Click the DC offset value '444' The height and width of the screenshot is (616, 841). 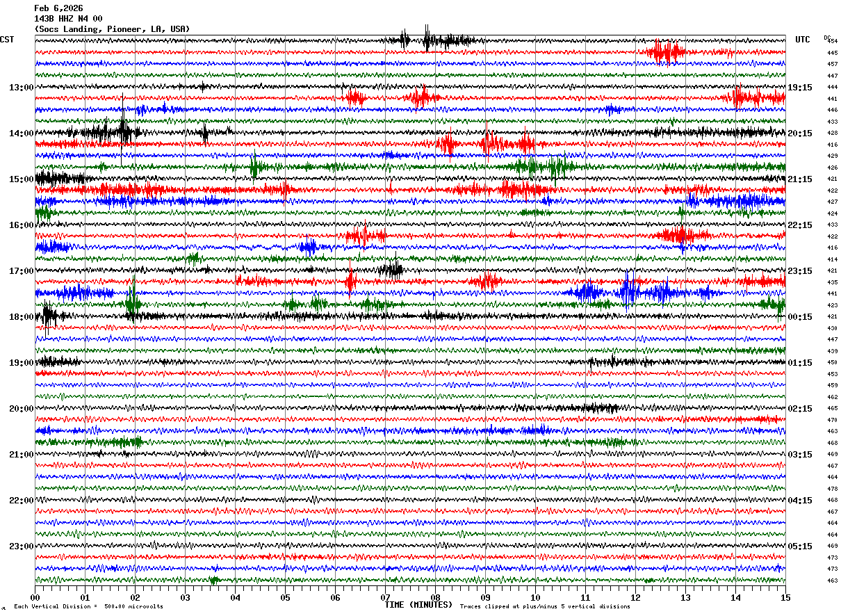click(832, 87)
